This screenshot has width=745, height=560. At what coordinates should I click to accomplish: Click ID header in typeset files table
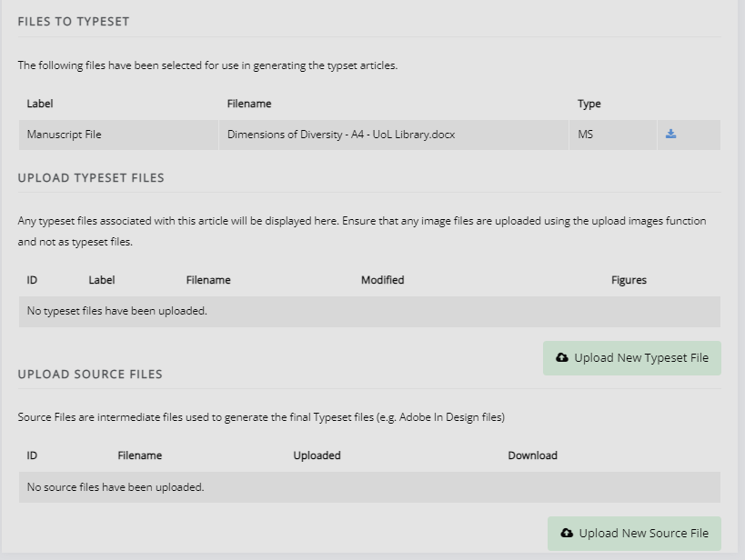[x=33, y=280]
